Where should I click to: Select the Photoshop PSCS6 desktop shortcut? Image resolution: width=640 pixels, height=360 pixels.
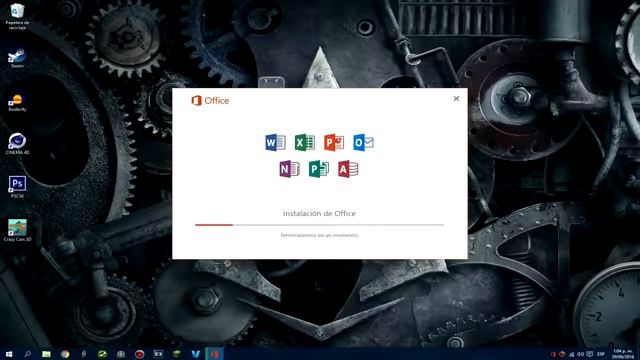click(x=17, y=187)
